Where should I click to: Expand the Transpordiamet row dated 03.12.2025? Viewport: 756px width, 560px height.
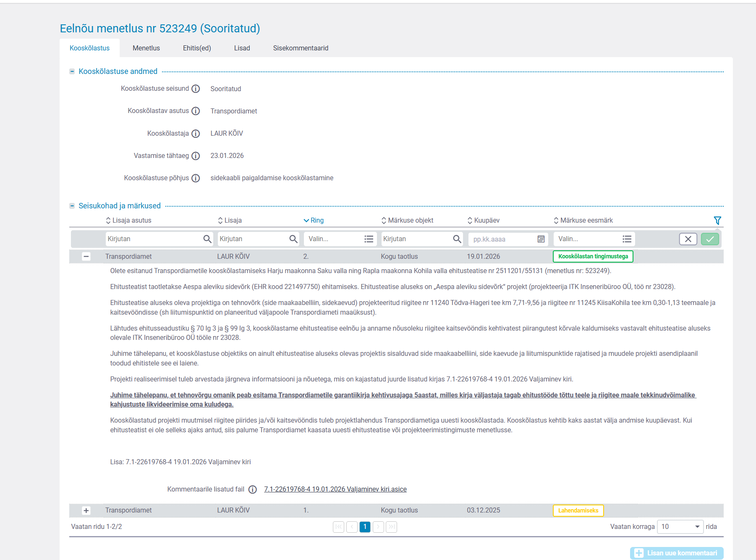click(x=86, y=510)
